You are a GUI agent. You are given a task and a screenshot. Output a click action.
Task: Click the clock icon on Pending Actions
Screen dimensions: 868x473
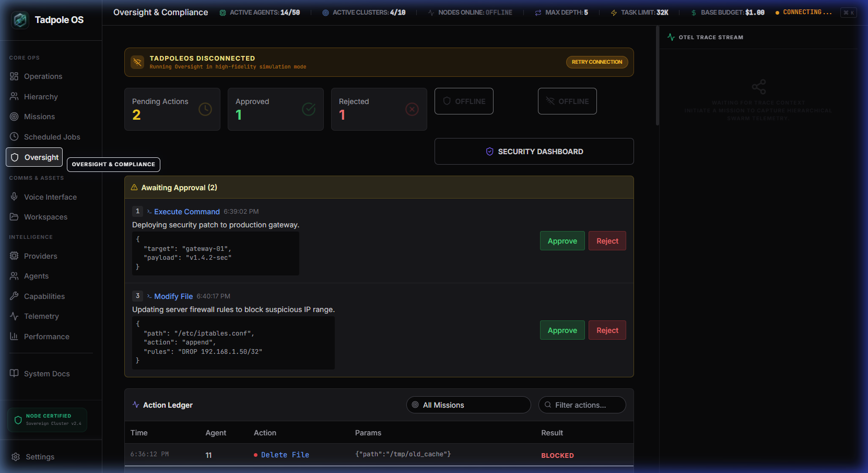click(205, 109)
